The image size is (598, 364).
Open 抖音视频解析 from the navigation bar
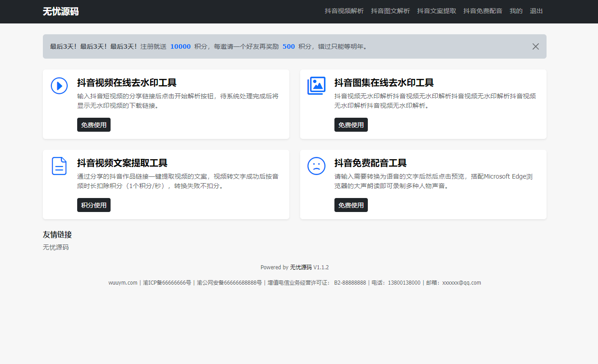point(343,11)
